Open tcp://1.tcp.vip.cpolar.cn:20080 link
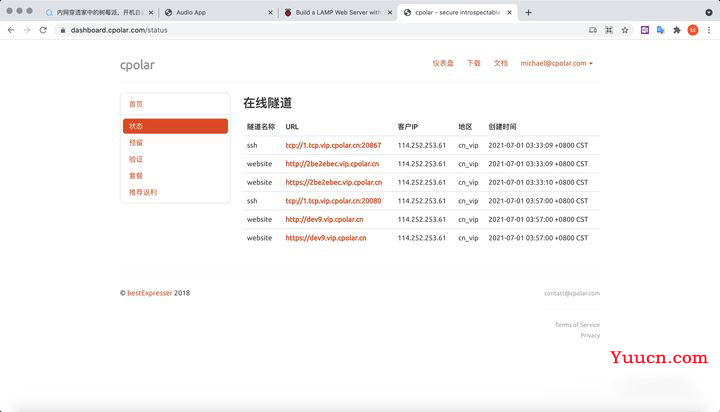 point(333,201)
